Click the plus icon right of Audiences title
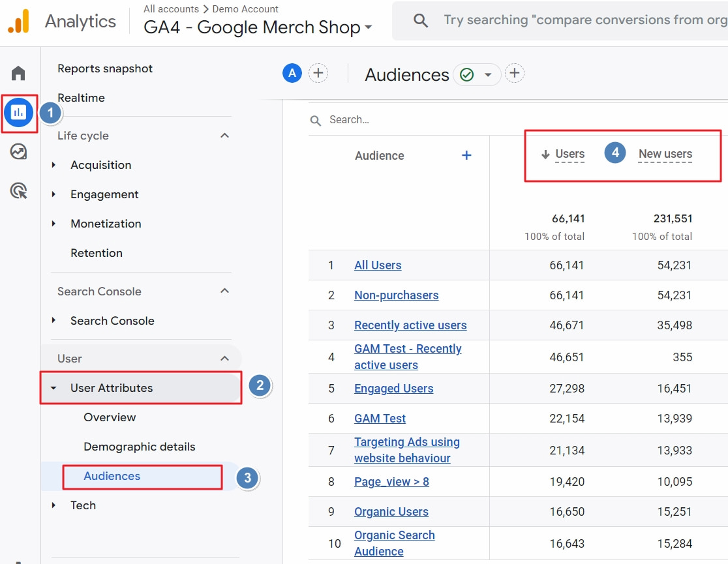Screen dimensions: 728x564 [x=515, y=74]
